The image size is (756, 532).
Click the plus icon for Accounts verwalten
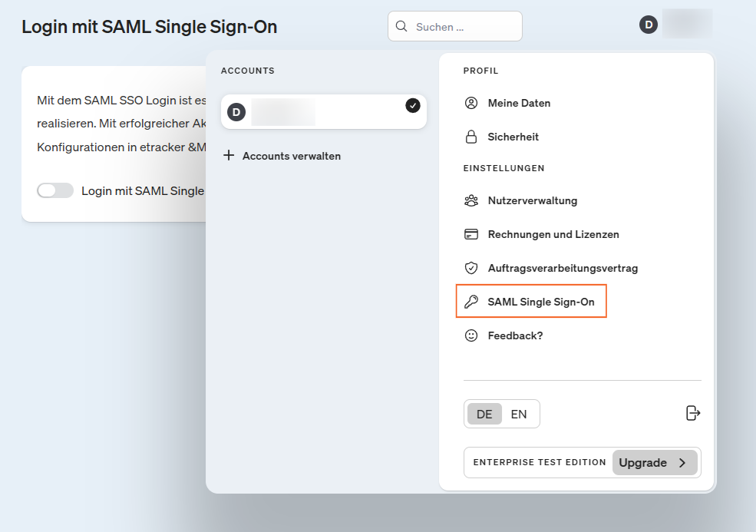pyautogui.click(x=228, y=156)
